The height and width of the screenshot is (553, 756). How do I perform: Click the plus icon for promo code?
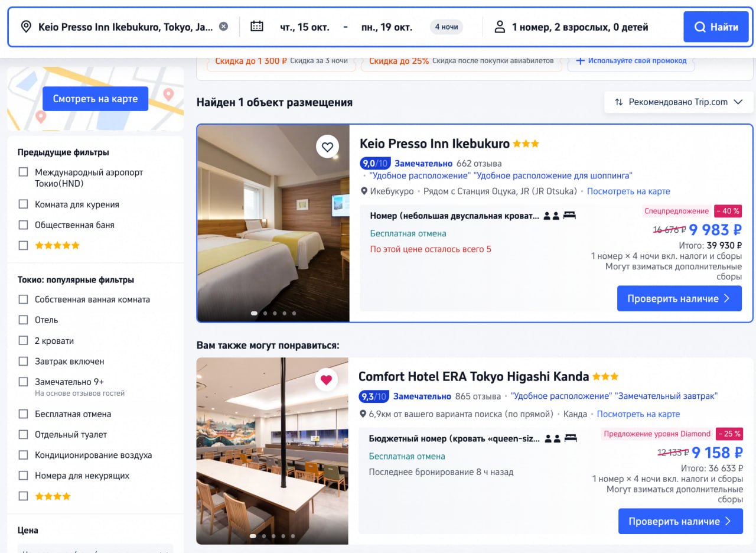click(x=580, y=61)
